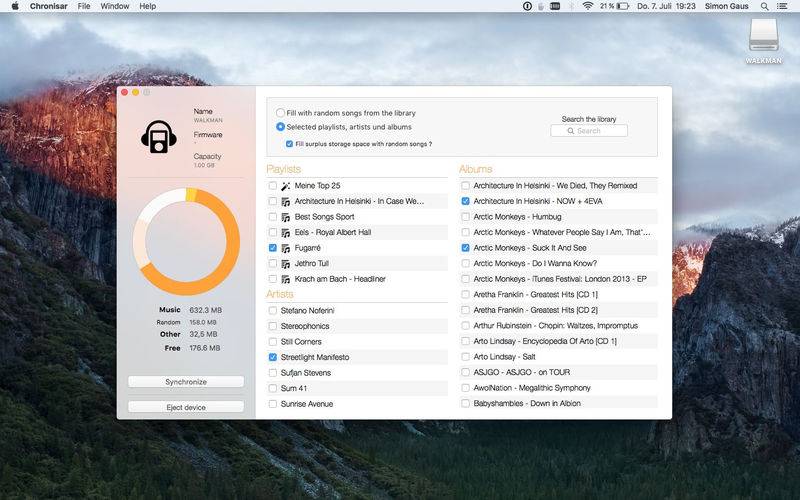
Task: Check the Stereophonics artist checkbox
Action: tap(272, 326)
